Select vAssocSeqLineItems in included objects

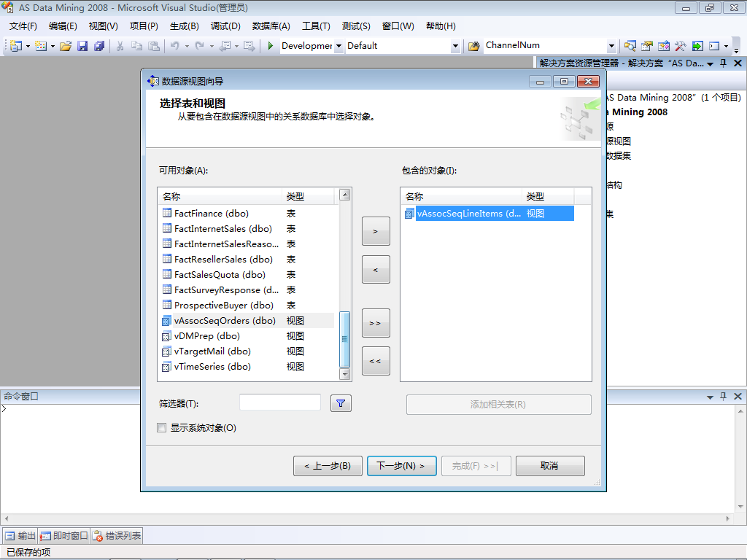[488, 214]
